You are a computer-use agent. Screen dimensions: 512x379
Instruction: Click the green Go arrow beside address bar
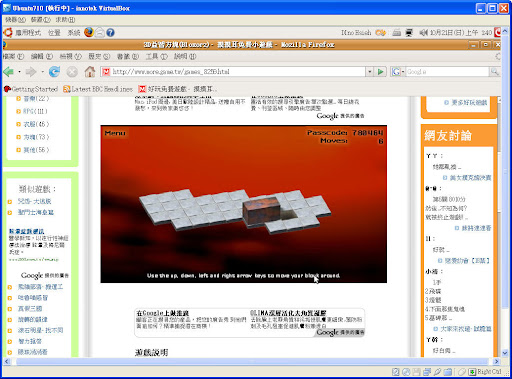click(380, 71)
